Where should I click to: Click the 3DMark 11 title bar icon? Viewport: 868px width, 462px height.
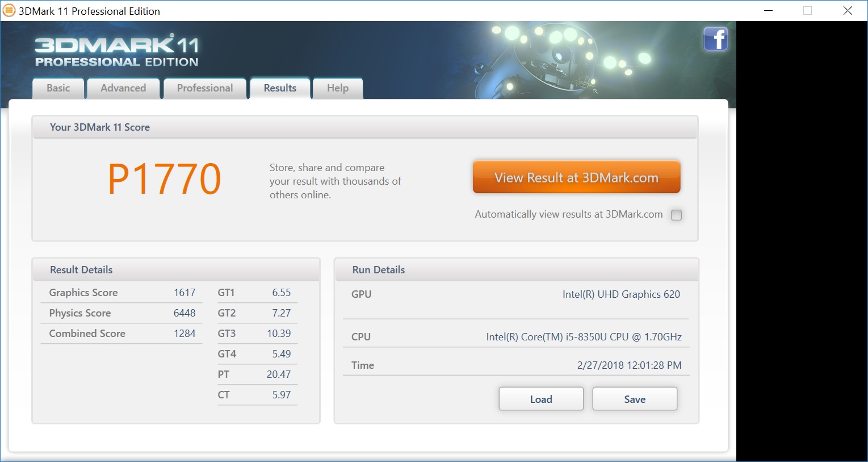click(9, 11)
